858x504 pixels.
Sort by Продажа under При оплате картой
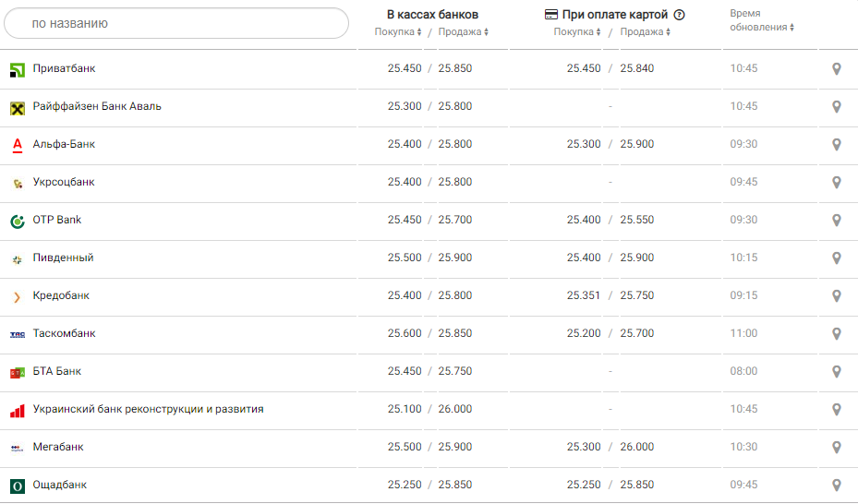(645, 32)
